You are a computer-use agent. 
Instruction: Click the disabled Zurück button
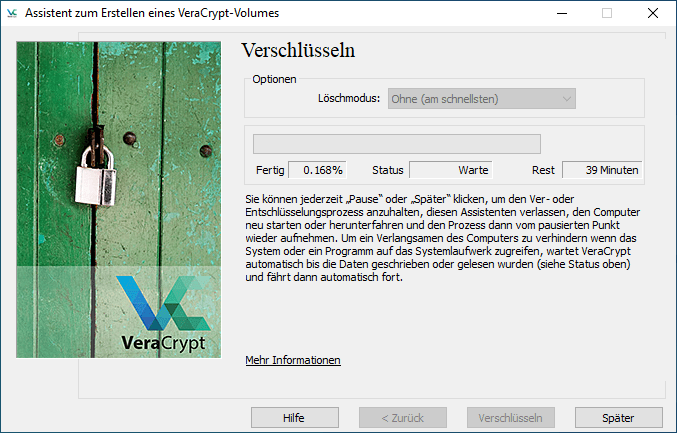(x=402, y=418)
